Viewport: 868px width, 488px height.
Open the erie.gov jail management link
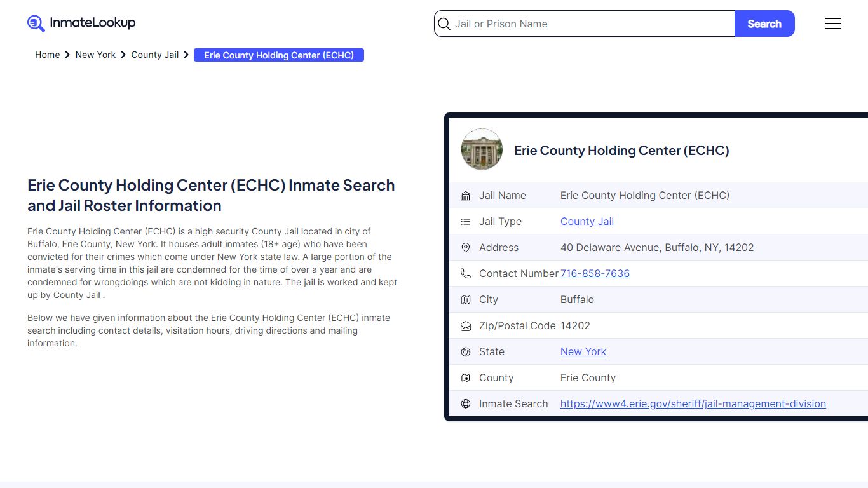pyautogui.click(x=693, y=404)
